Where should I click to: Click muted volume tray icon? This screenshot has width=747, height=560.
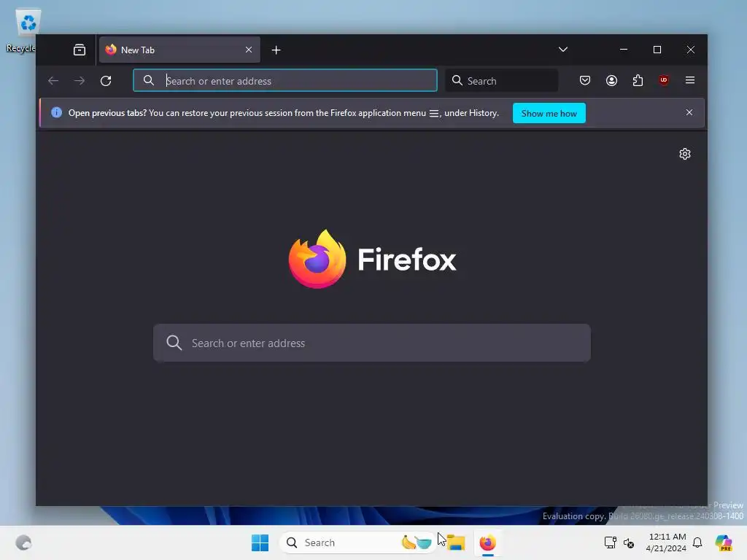tap(628, 542)
